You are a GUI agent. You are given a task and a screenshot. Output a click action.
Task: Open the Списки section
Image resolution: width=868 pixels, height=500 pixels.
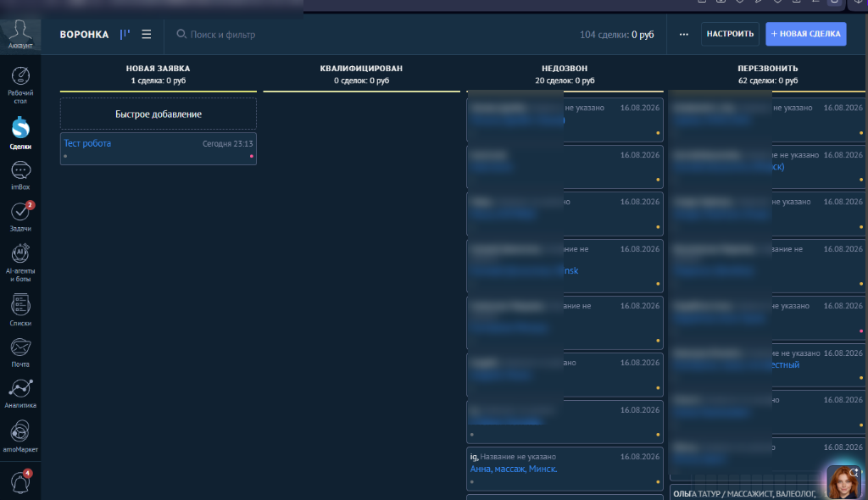click(x=20, y=310)
